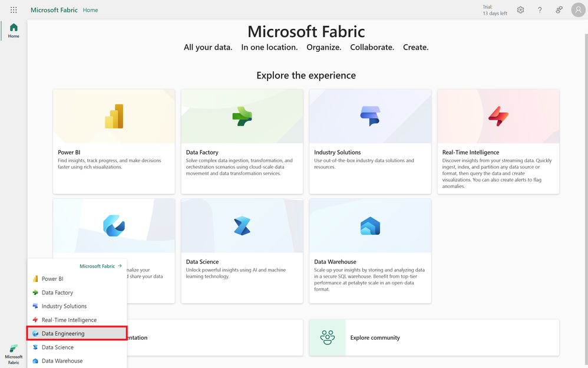This screenshot has width=588, height=368.
Task: Click the Industry Solutions icon in switcher menu
Action: tap(35, 306)
